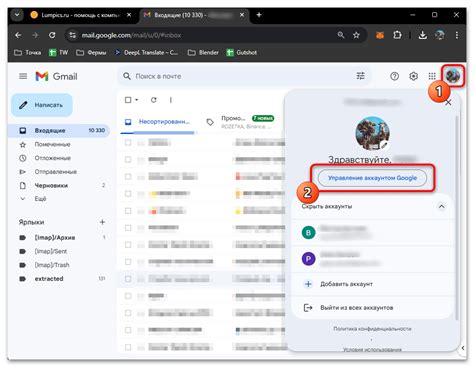Collapse Скрыть аккаунты chevron

pyautogui.click(x=441, y=206)
